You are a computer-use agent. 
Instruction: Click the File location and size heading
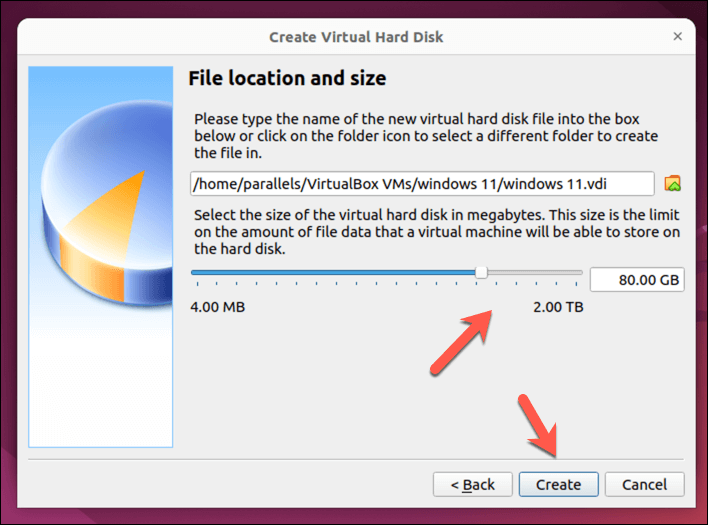click(x=287, y=78)
